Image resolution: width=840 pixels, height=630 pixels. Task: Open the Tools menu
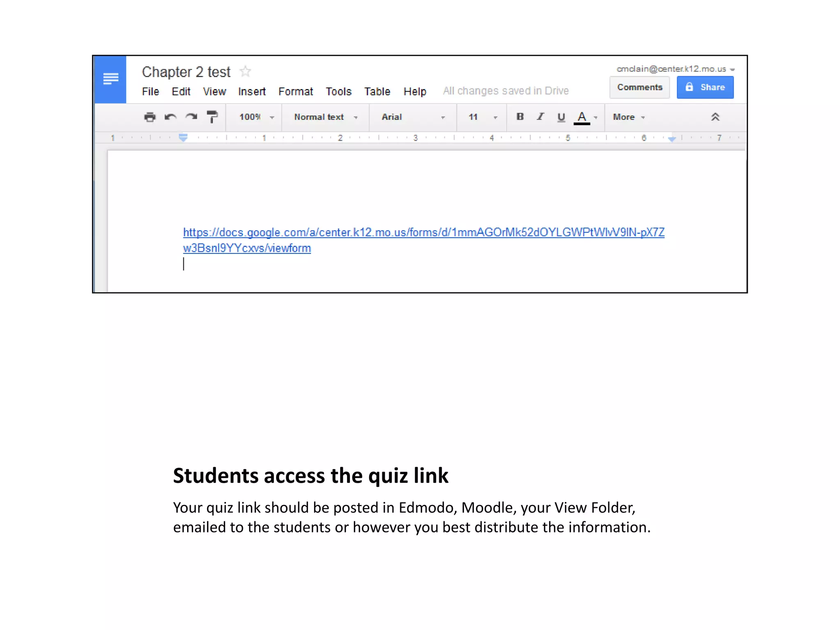(338, 91)
